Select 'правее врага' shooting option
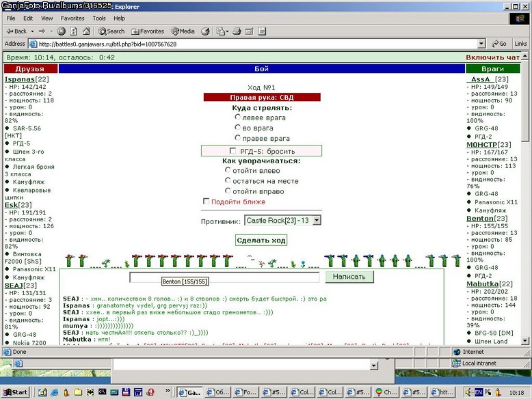 click(237, 137)
